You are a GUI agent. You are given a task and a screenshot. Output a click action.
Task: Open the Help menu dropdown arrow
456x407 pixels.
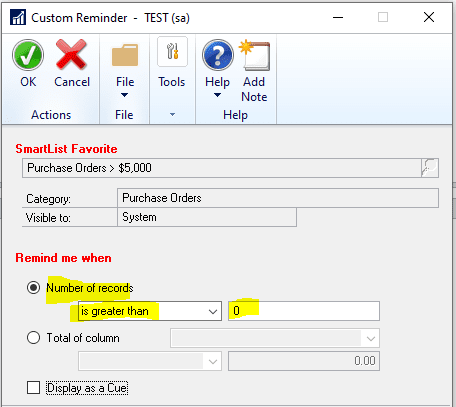(x=217, y=95)
